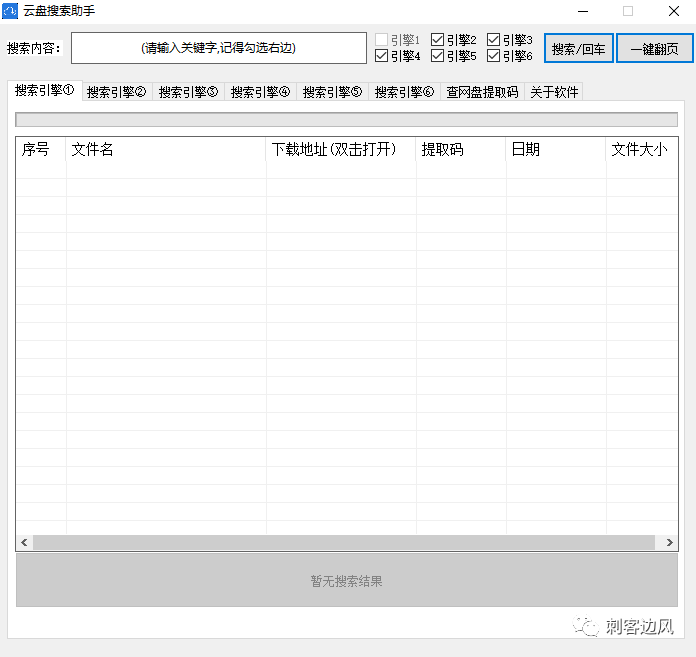
Task: Open the 查网盘提取码 tab
Action: 482,92
